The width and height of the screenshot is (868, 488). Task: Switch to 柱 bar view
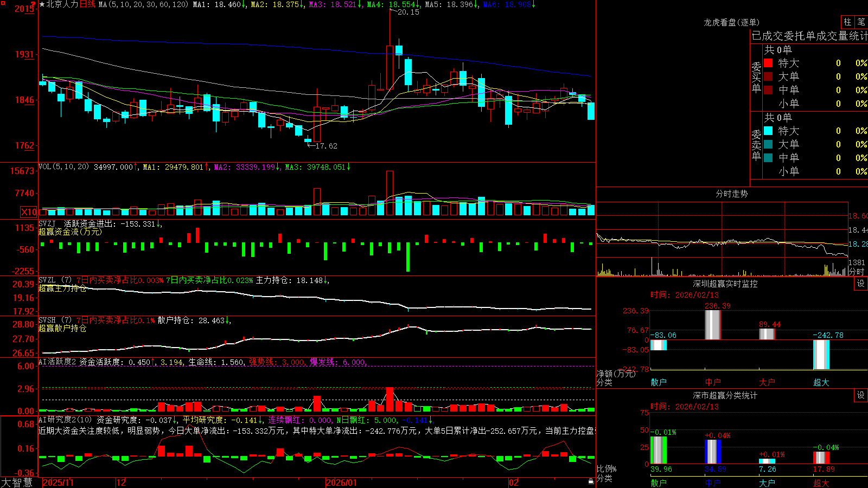pyautogui.click(x=847, y=22)
